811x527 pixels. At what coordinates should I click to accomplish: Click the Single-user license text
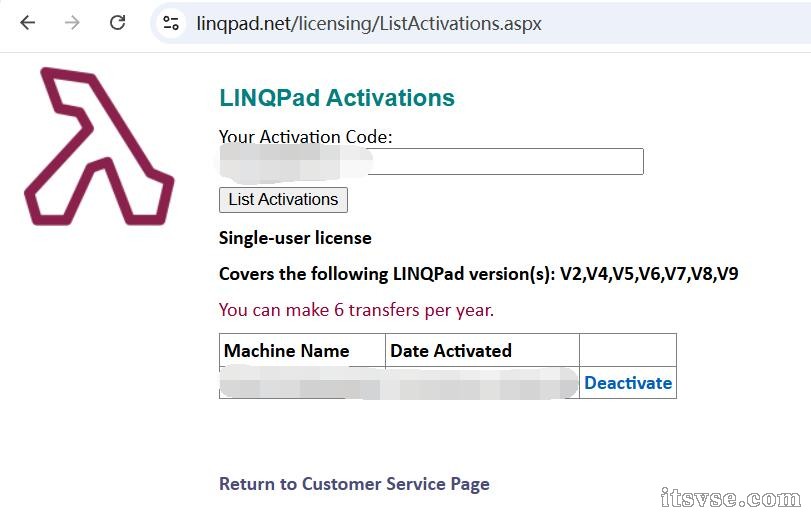[x=295, y=238]
